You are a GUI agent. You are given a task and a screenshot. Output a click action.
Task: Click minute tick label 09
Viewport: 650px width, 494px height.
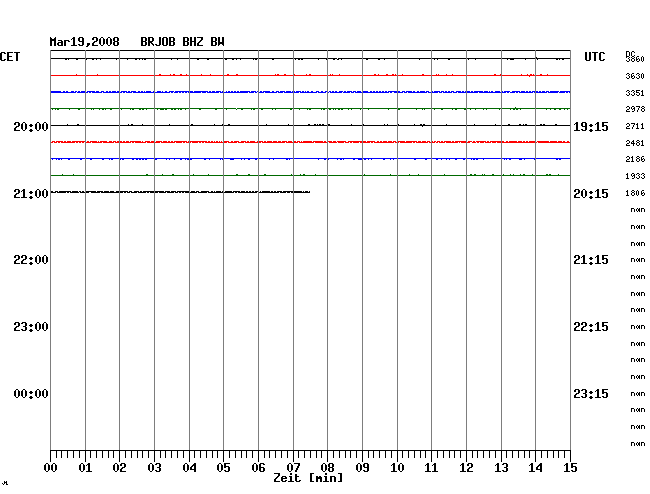[362, 468]
